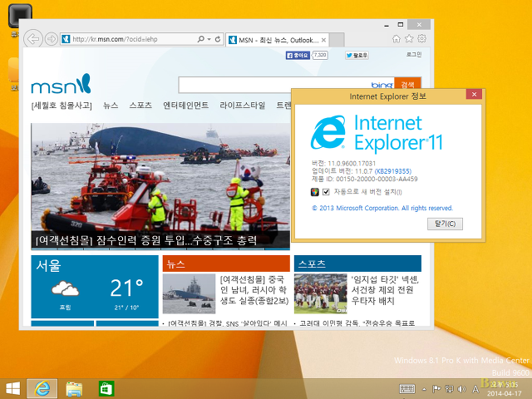Open the touch keyboard tray icon
This screenshot has width=532, height=399.
click(406, 389)
